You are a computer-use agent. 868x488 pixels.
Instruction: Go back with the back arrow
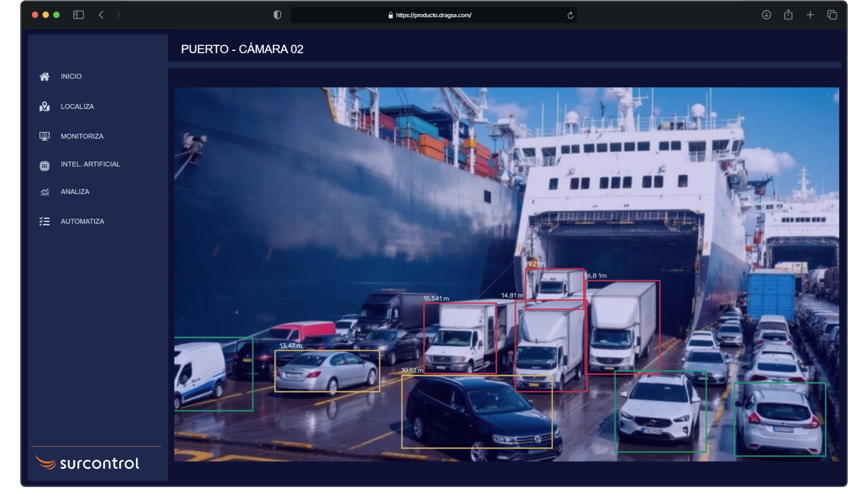tap(101, 15)
